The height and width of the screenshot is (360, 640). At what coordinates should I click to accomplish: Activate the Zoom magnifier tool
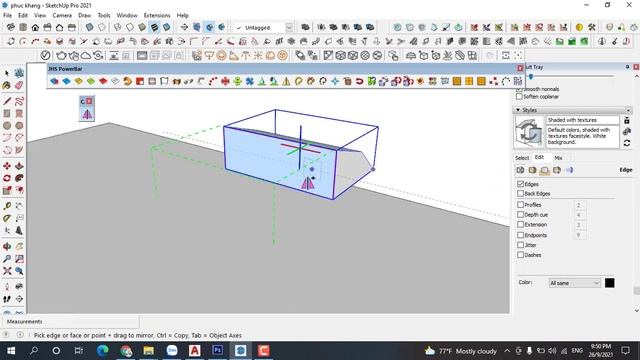click(7, 259)
